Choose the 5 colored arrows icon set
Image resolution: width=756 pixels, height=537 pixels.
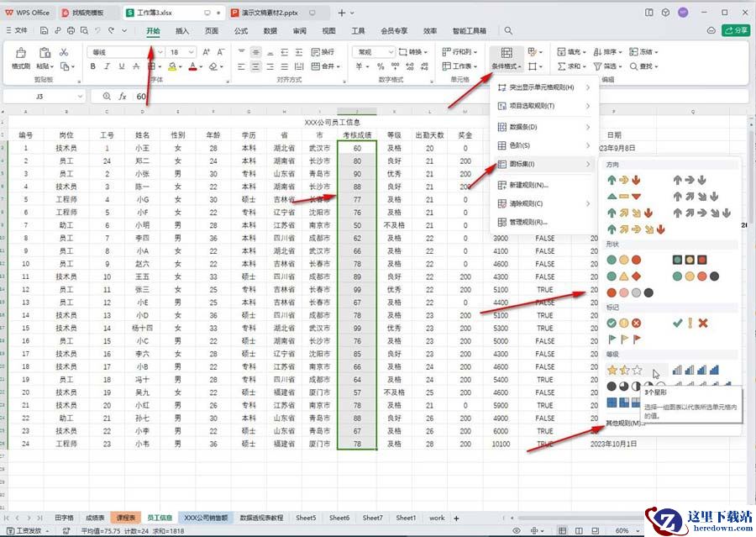click(636, 229)
